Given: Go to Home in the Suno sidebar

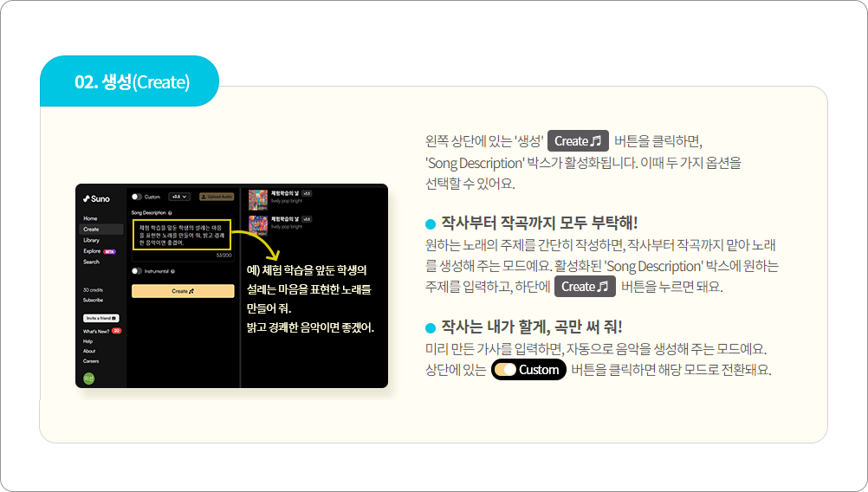Looking at the screenshot, I should click(90, 218).
